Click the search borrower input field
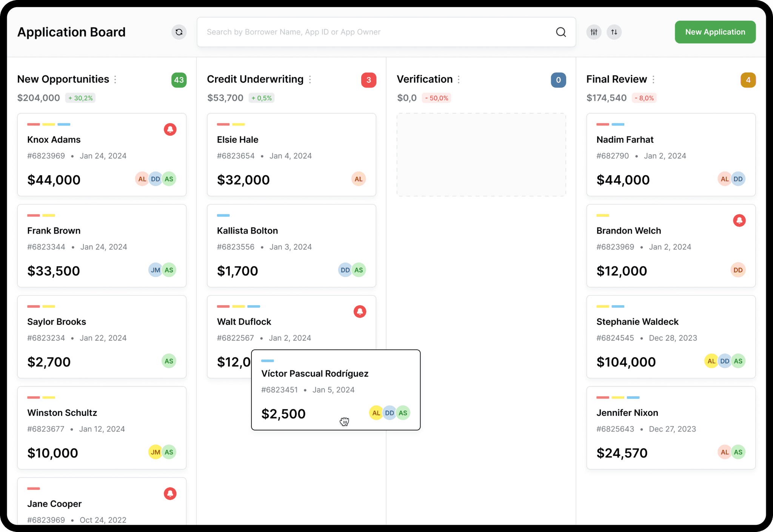This screenshot has width=773, height=532. (377, 32)
